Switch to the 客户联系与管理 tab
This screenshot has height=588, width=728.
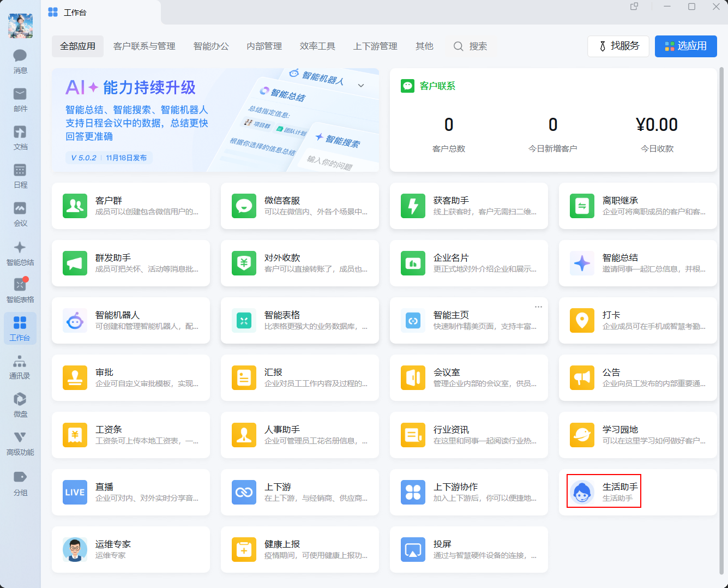(144, 46)
